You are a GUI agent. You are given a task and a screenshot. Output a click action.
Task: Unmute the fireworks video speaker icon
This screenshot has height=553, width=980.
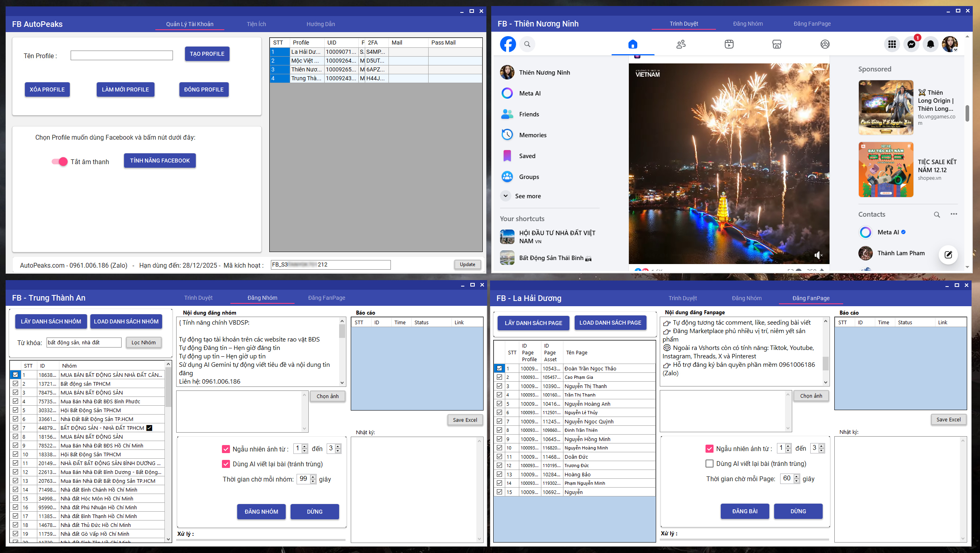click(x=817, y=255)
